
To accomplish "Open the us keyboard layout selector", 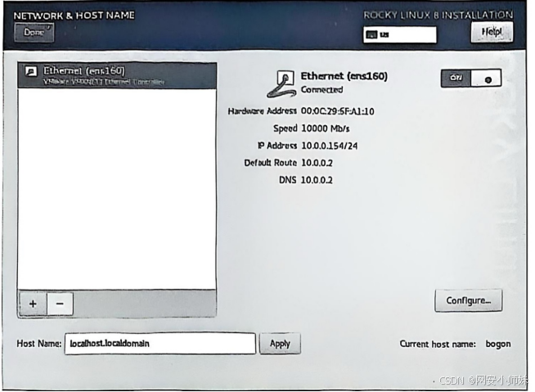I will tap(399, 34).
